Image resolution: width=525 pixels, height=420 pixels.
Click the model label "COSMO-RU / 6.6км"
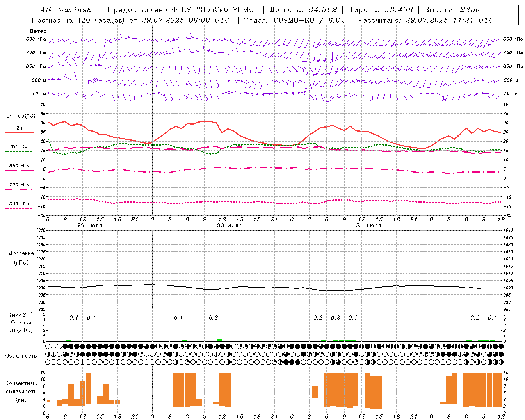(x=311, y=20)
